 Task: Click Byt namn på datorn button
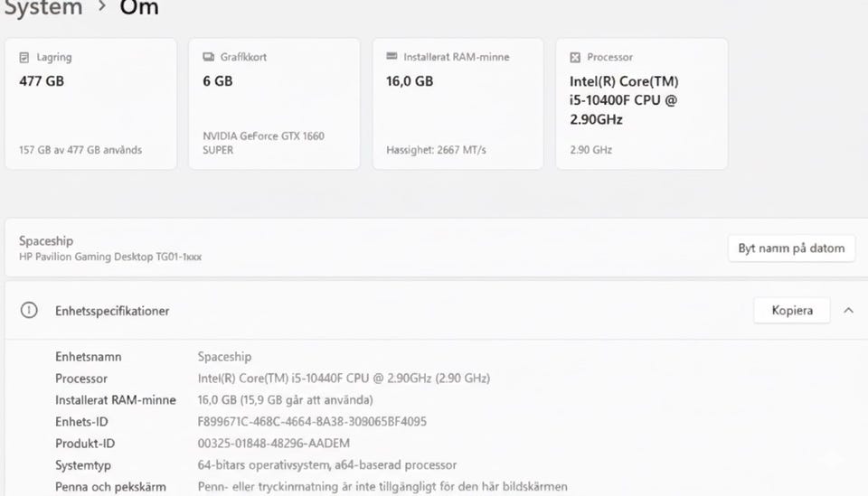[791, 248]
